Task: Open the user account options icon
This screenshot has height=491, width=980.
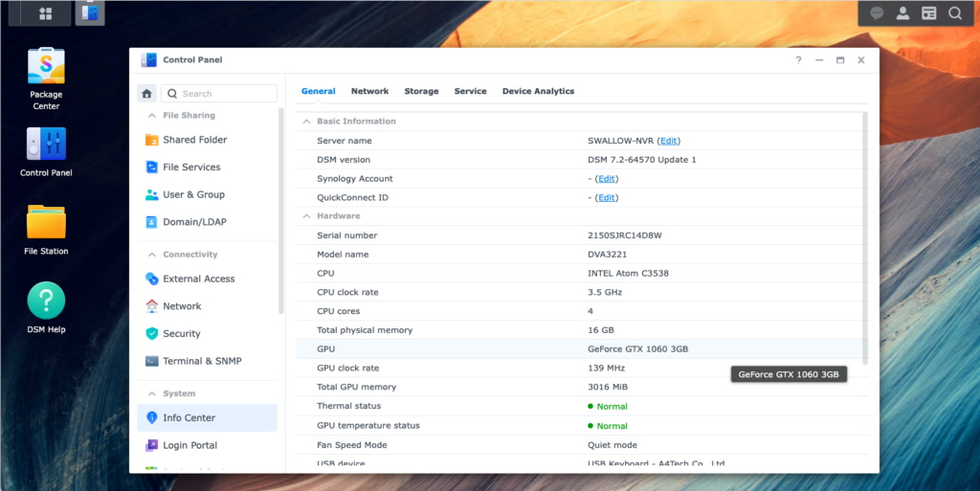Action: tap(902, 13)
